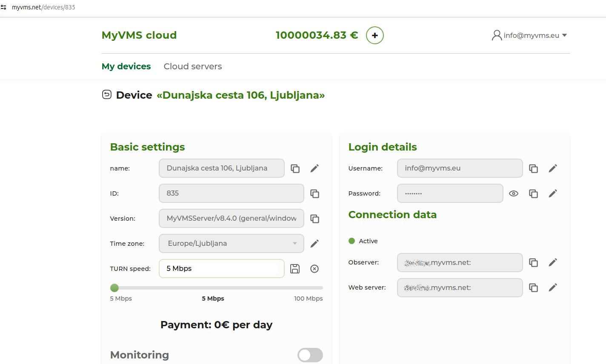
Task: Expand the info@myvms.eu account menu
Action: coord(530,35)
